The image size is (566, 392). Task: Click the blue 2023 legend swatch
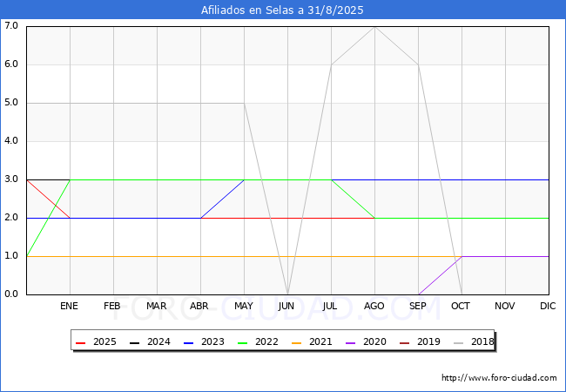pos(188,342)
